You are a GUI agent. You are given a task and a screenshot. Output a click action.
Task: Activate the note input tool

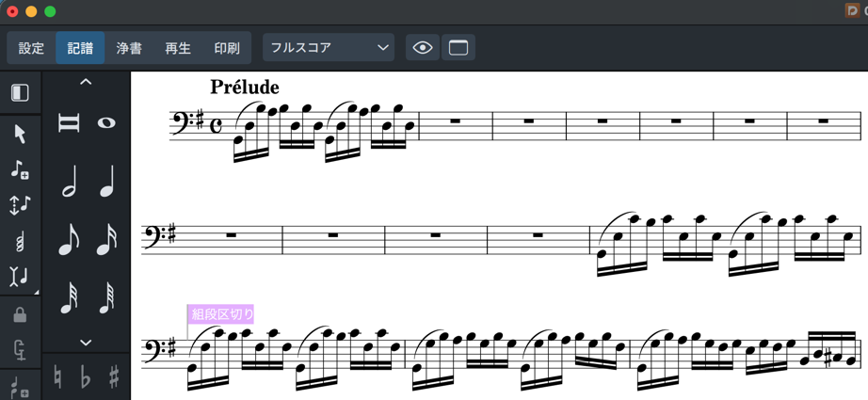click(x=20, y=169)
